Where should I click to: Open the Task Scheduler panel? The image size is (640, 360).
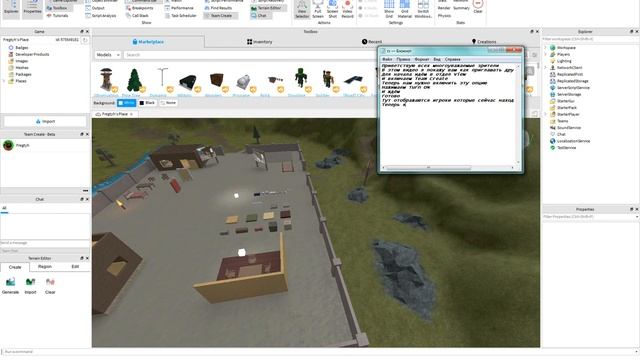pos(181,16)
